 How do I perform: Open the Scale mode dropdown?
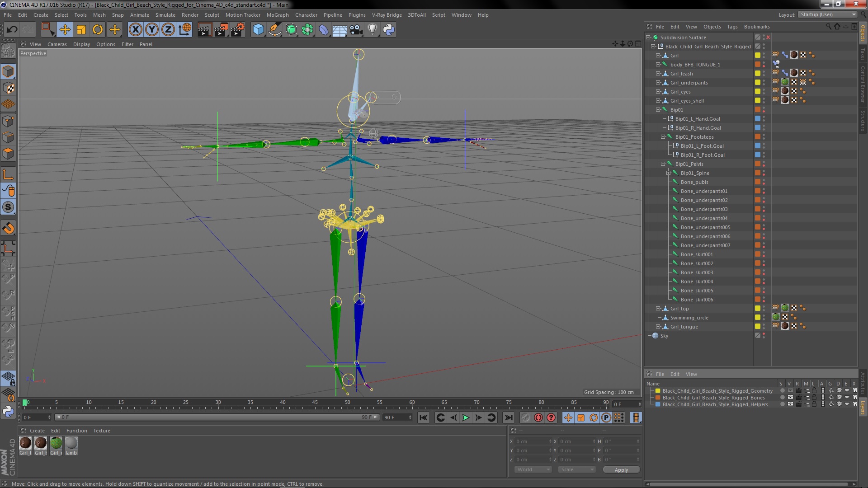(576, 469)
